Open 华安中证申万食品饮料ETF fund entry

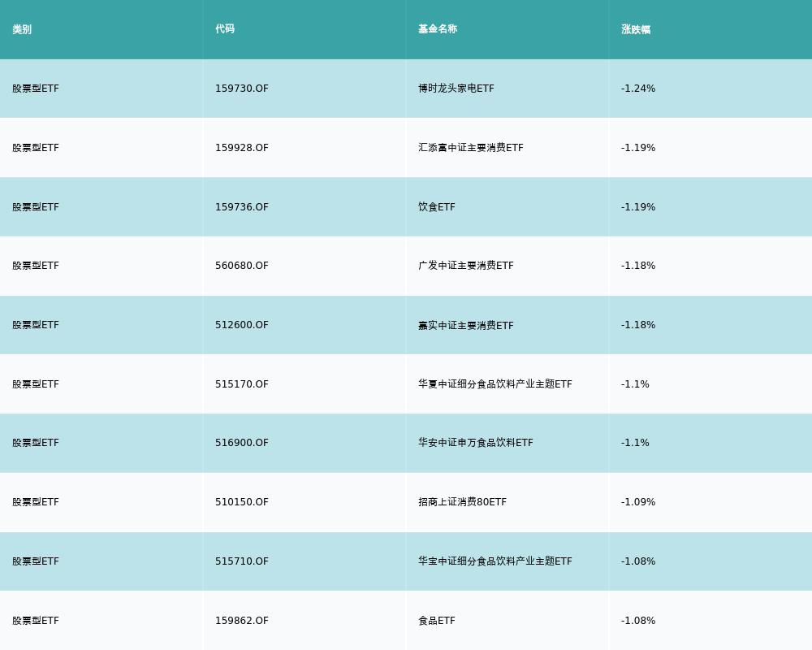click(476, 443)
